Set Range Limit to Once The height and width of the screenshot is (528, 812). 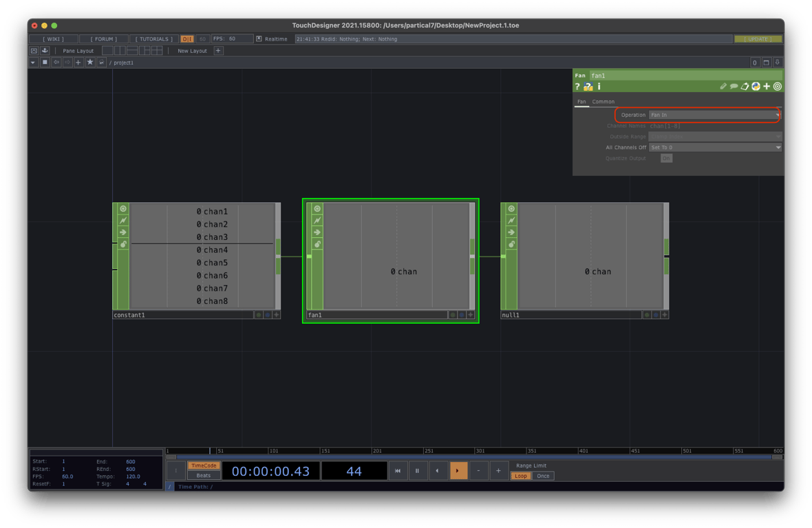pyautogui.click(x=543, y=476)
